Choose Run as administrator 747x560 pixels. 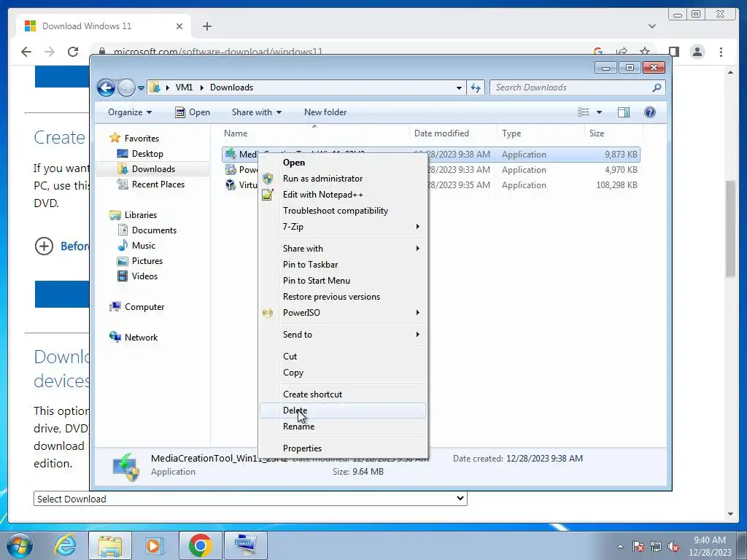coord(343,179)
